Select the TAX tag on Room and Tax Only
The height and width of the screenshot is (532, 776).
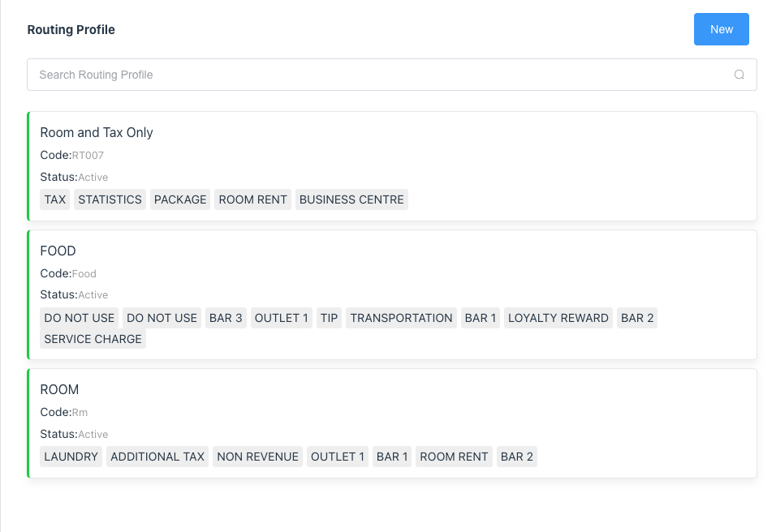click(54, 199)
